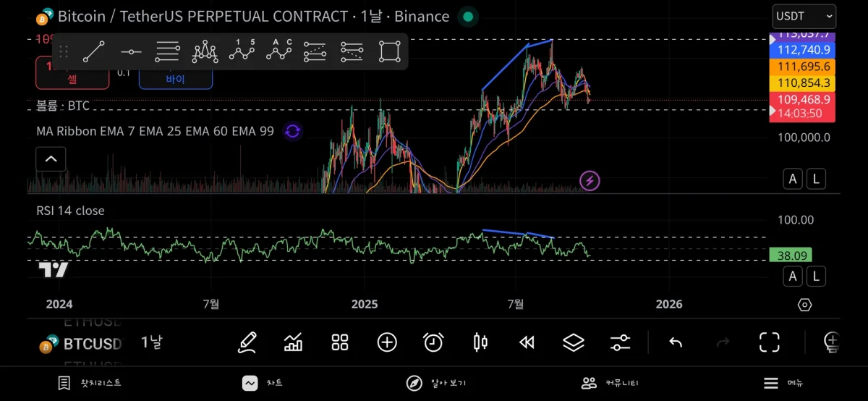Tap the 0.1 quantity between sell and buy
This screenshot has height=401, width=868.
124,72
